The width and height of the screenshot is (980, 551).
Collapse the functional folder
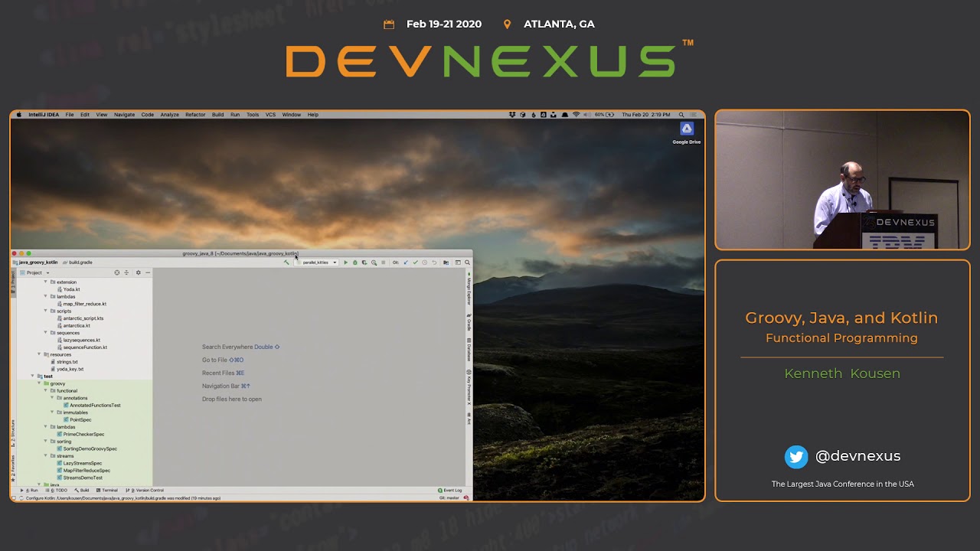[45, 390]
